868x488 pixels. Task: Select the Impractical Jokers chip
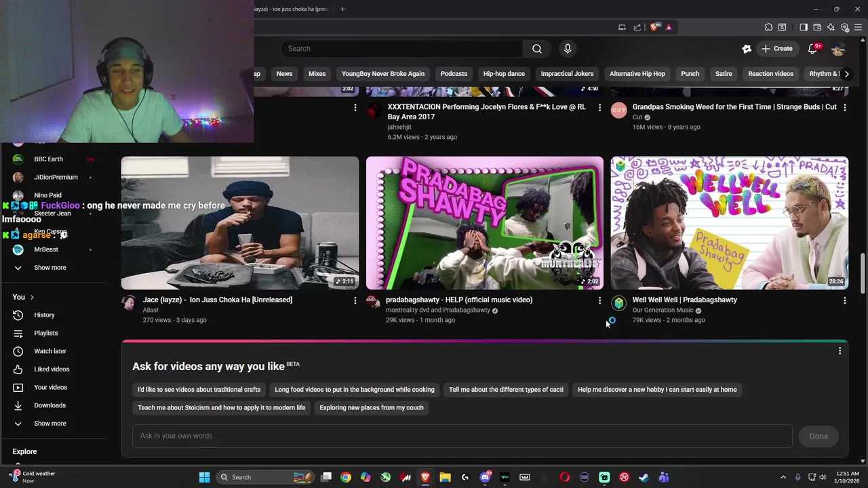pos(567,74)
